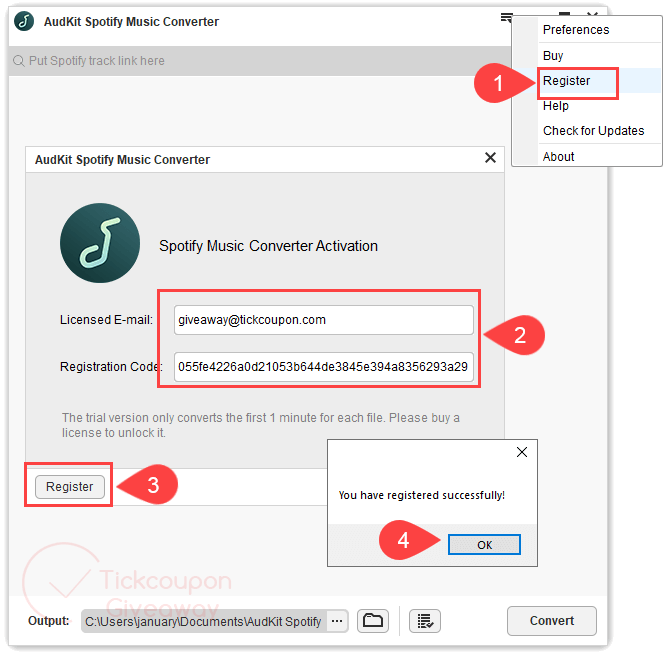Click the 'Licensed E-mail:' label

click(106, 320)
